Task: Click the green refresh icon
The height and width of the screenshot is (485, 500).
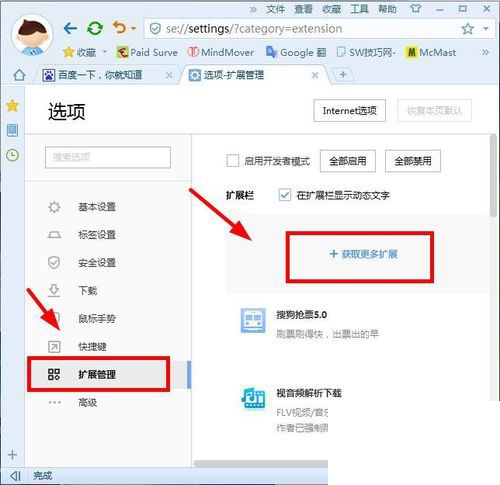Action: [x=95, y=29]
